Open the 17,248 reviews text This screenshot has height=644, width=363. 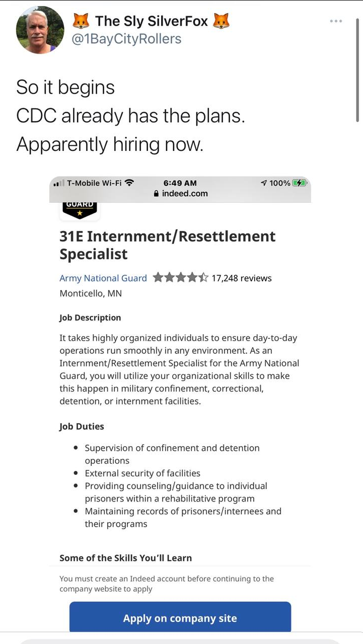(x=241, y=278)
